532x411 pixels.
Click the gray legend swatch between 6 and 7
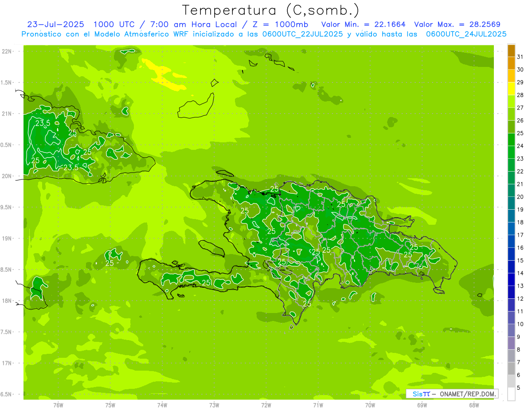(511, 369)
